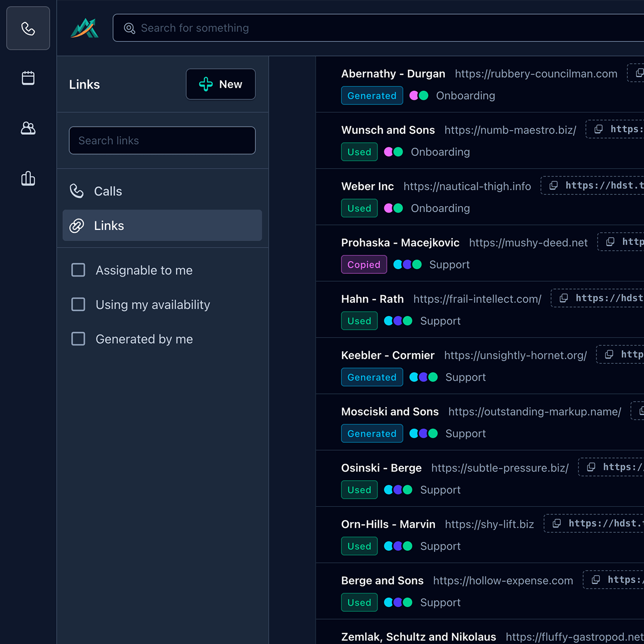Open https://shy-lift.biz link

[489, 524]
